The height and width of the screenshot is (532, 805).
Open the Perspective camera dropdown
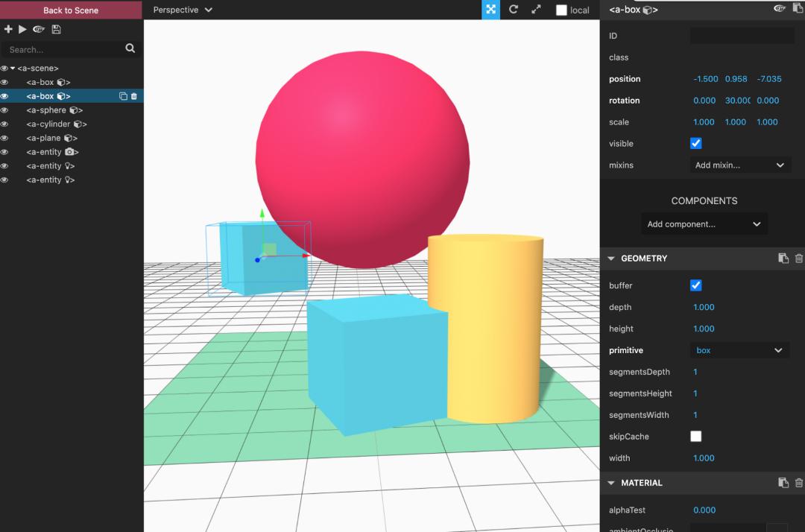pos(183,10)
